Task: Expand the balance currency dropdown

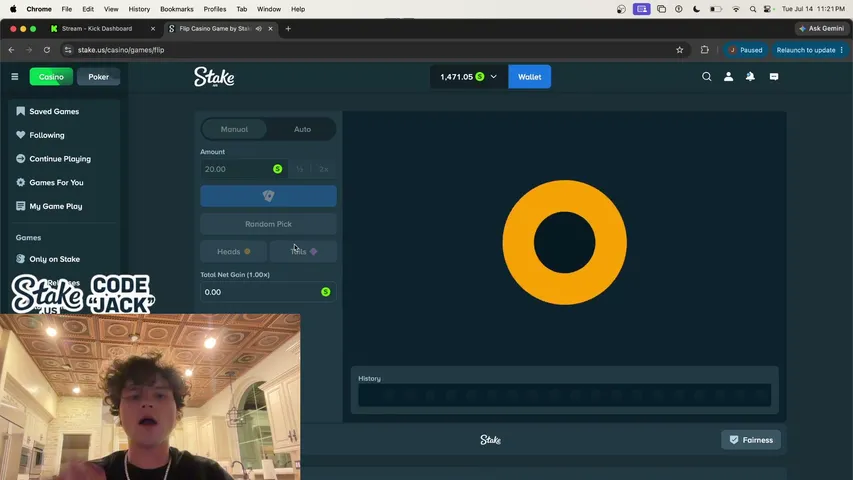Action: coord(493,77)
